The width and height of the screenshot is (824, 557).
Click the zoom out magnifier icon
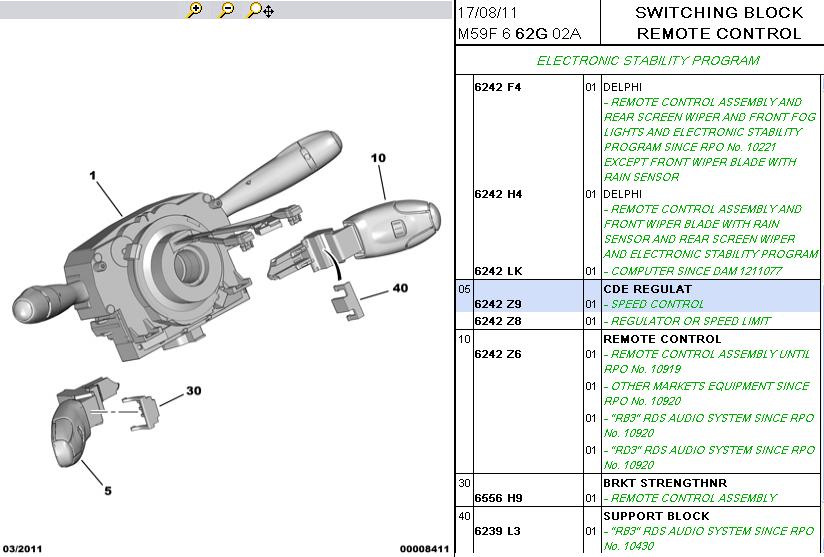[226, 10]
